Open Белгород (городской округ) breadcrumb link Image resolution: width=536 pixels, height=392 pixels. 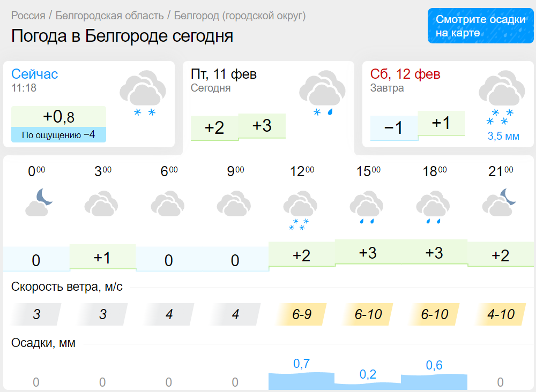pos(240,16)
